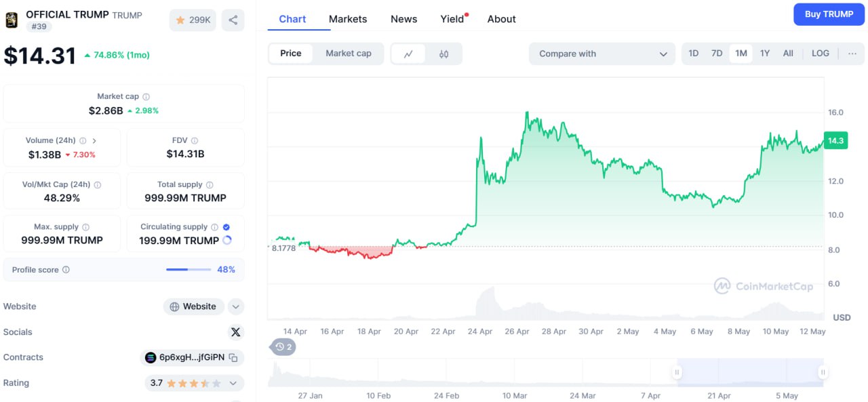The width and height of the screenshot is (868, 402).
Task: Click the right handle of range selector
Action: [823, 372]
